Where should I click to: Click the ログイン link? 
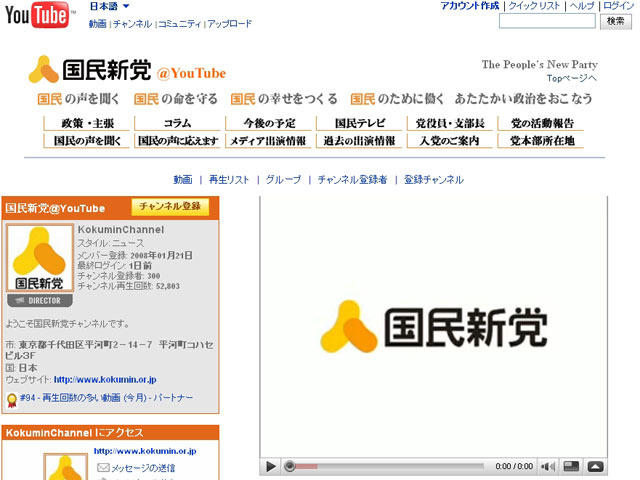(x=619, y=6)
